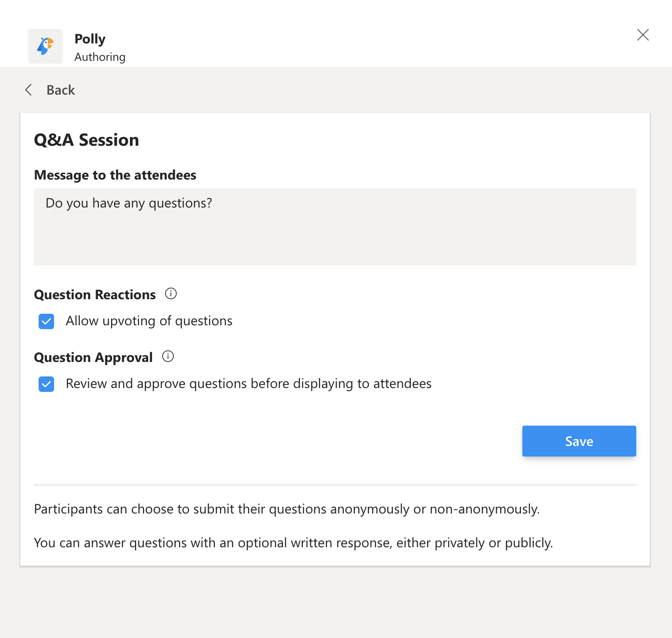
Task: Click the checkmark inside the upvoting checkbox
Action: [x=46, y=321]
